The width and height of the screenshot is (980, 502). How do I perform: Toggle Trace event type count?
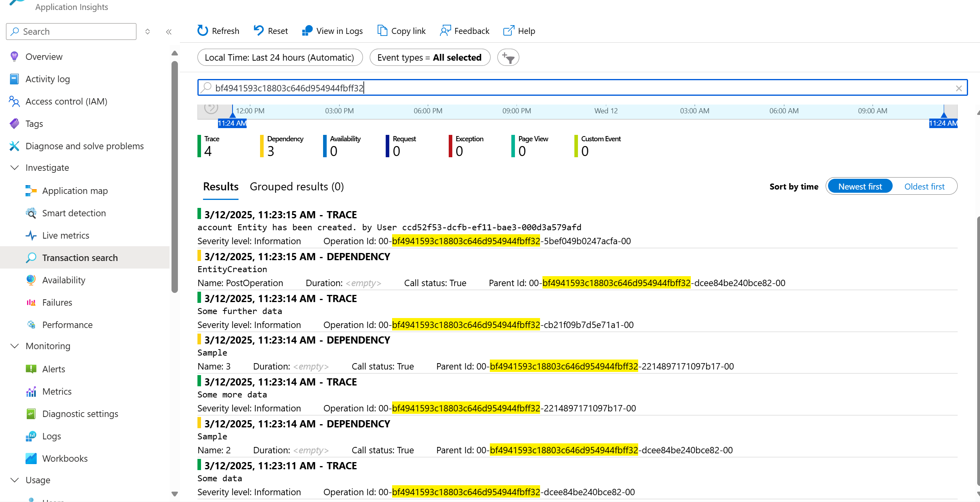coord(209,146)
